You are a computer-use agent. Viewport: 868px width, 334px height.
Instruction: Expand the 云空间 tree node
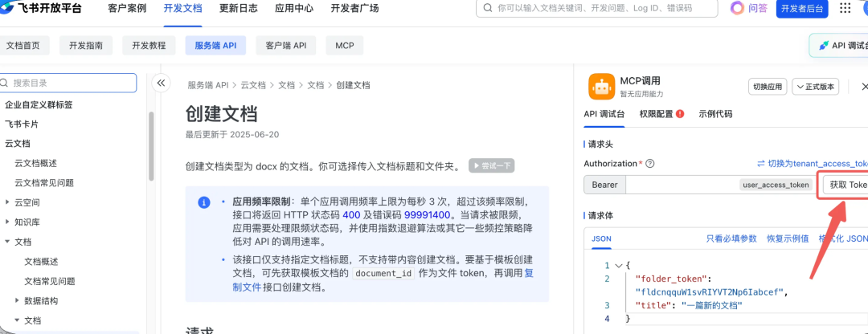(x=7, y=202)
